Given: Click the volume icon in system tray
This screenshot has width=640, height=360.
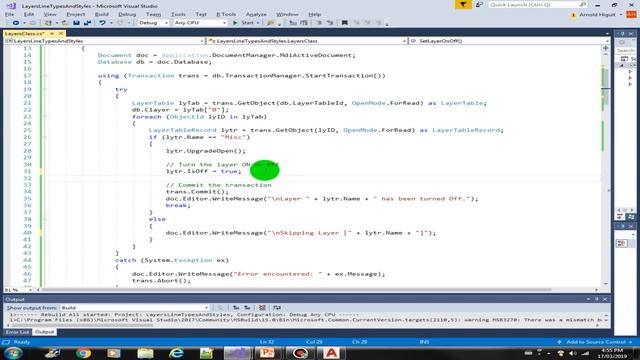Looking at the screenshot, I should click(x=573, y=353).
